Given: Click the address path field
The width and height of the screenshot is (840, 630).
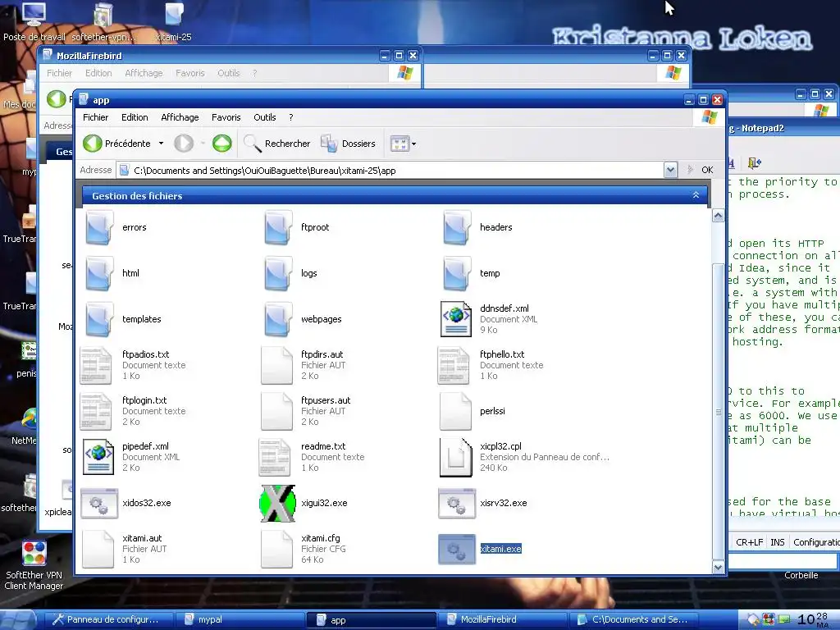Looking at the screenshot, I should (390, 171).
